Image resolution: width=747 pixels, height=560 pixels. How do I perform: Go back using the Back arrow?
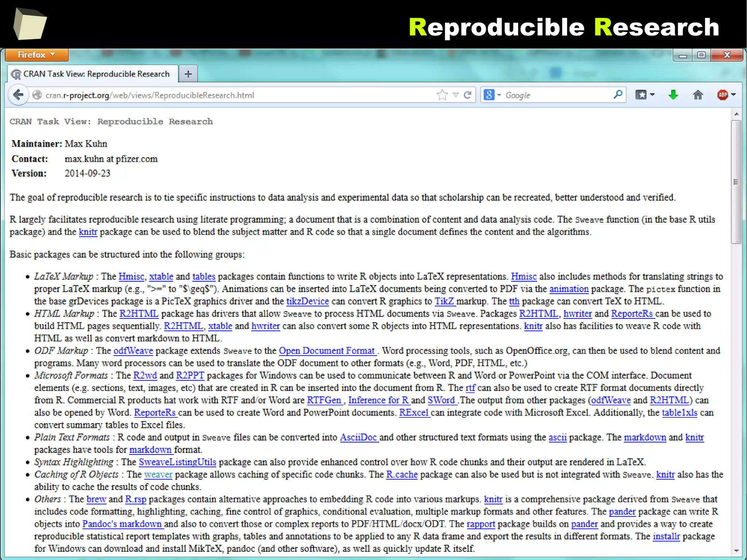[18, 95]
